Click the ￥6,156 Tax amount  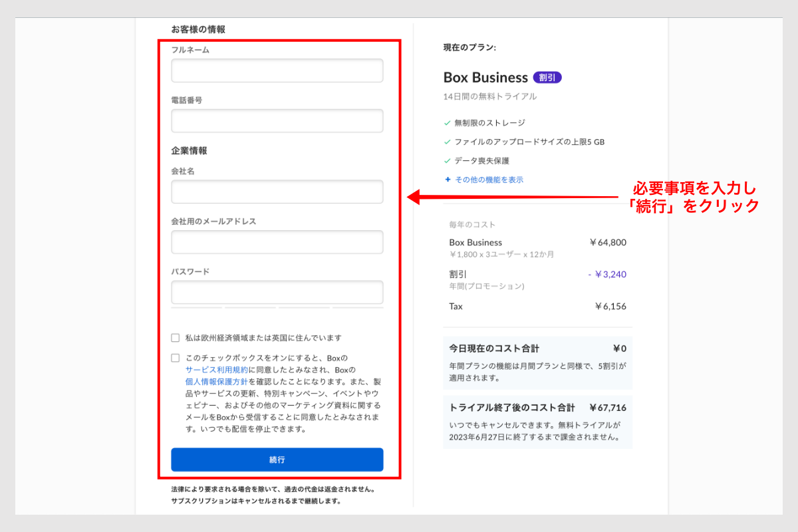[x=610, y=307]
